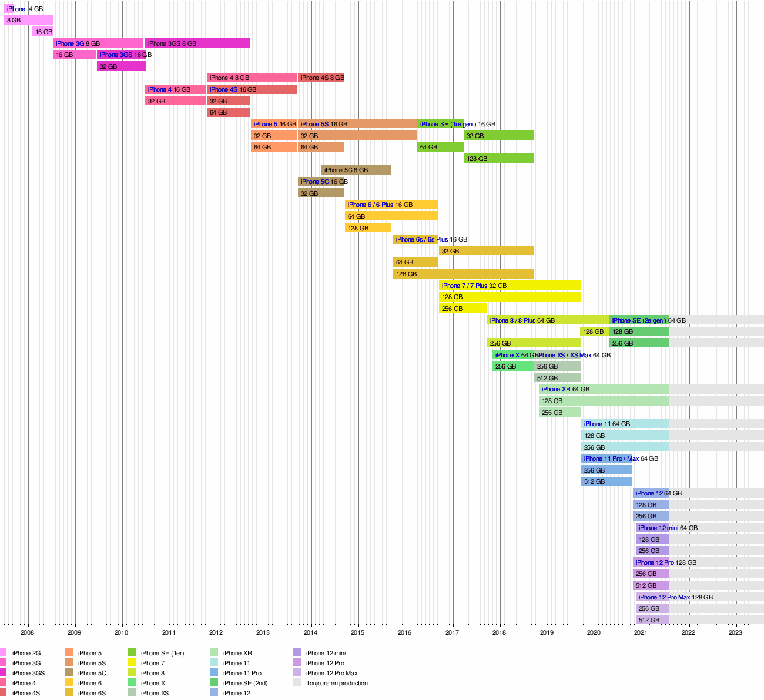Open the 'iPhone SE (2e gen.)' link
This screenshot has height=700, width=764.
(639, 320)
